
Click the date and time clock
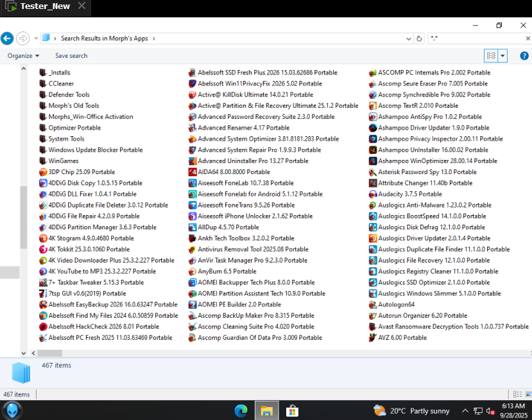tap(513, 410)
